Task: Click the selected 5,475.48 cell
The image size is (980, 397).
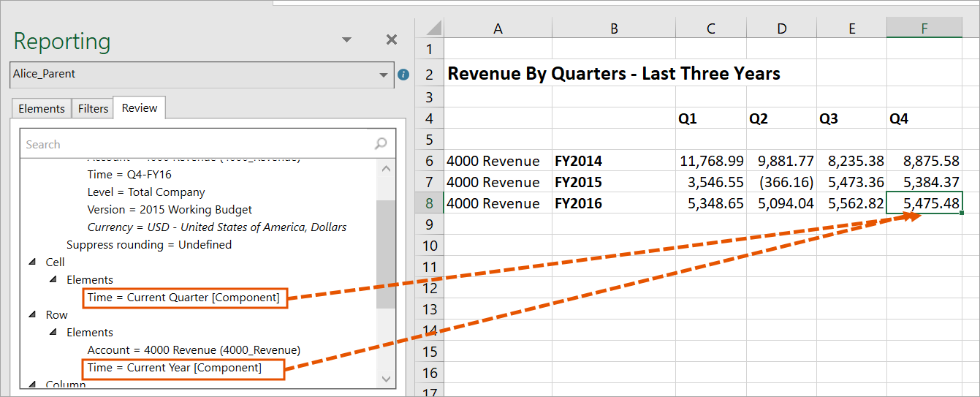Action: click(924, 203)
